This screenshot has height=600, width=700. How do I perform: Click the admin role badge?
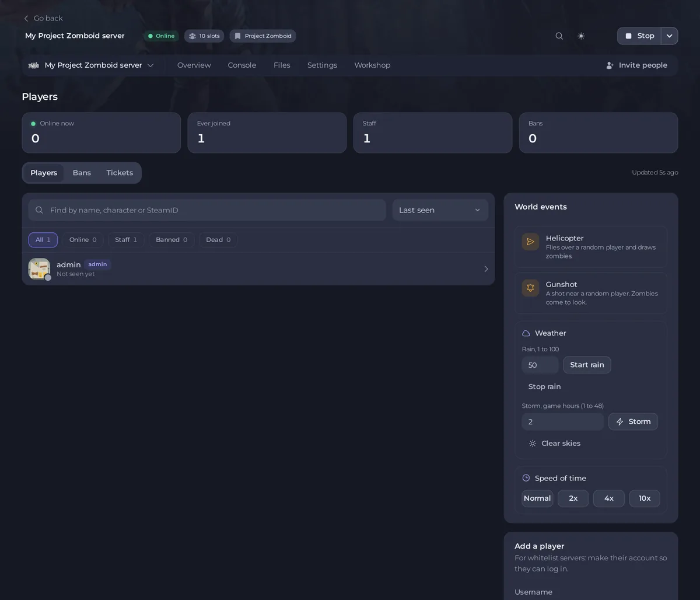97,264
